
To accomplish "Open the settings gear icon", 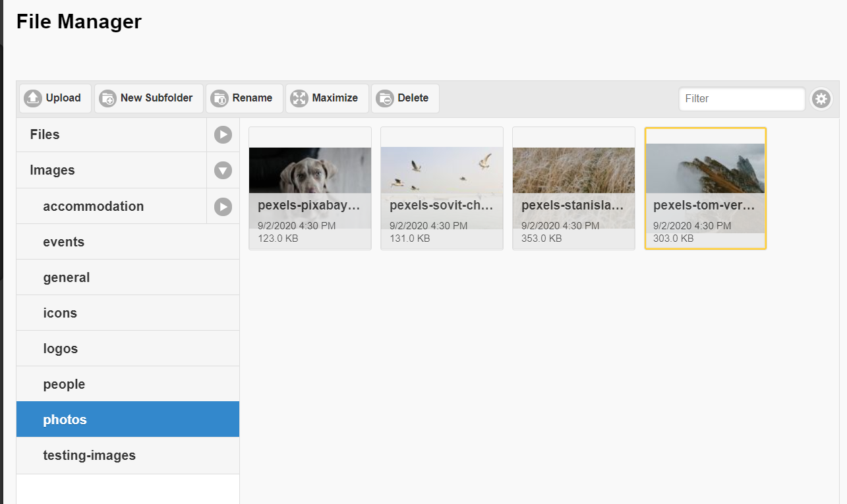I will (x=821, y=99).
